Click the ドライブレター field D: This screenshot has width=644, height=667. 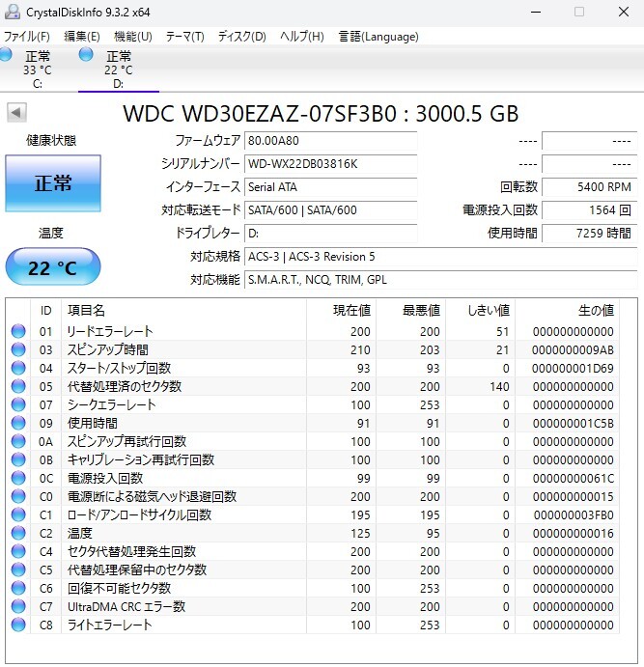coord(330,234)
